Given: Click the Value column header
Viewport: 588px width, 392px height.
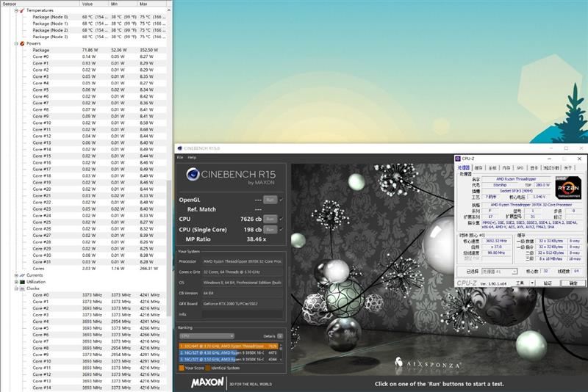Looking at the screenshot, I should 94,4.
